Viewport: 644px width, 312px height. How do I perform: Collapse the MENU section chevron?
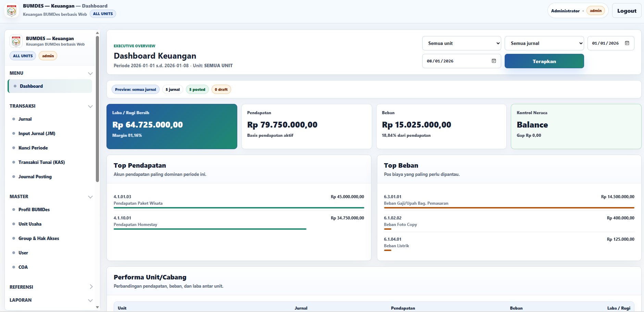click(90, 73)
